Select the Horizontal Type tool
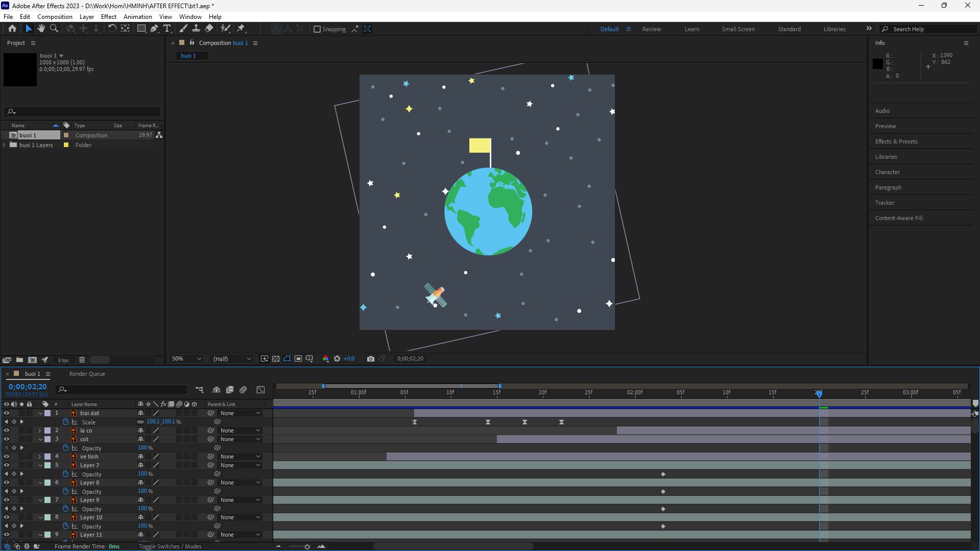980x551 pixels. coord(167,29)
